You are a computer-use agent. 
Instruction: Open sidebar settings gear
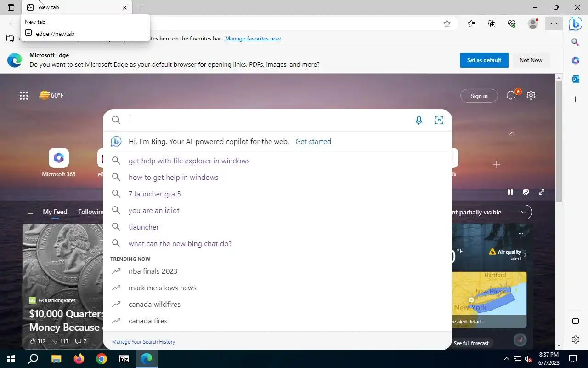(575, 339)
